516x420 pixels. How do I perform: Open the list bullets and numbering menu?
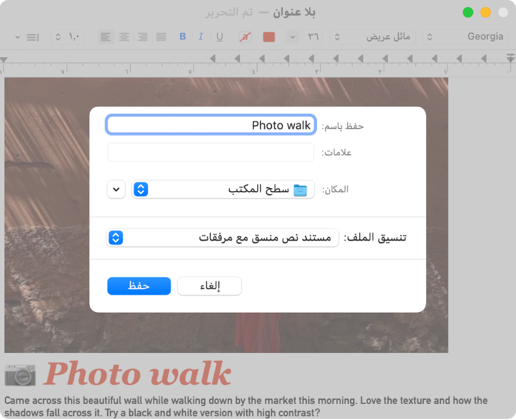coord(27,37)
